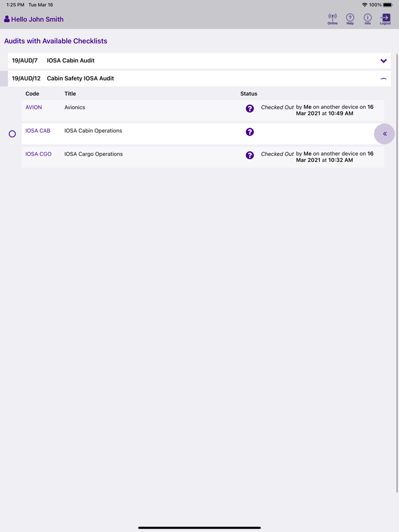Screen dimensions: 399x532
Task: Click the double-chevron slide-out button on the right
Action: (x=384, y=133)
